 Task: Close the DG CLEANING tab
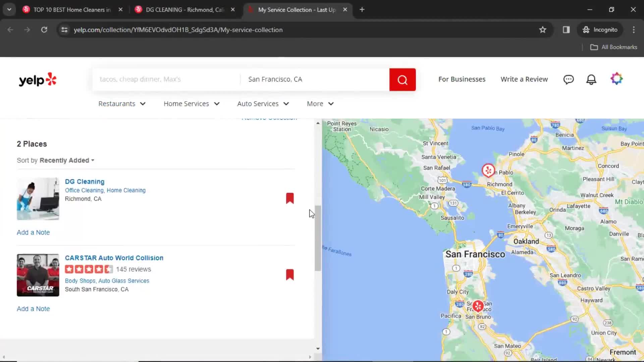pos(233,10)
